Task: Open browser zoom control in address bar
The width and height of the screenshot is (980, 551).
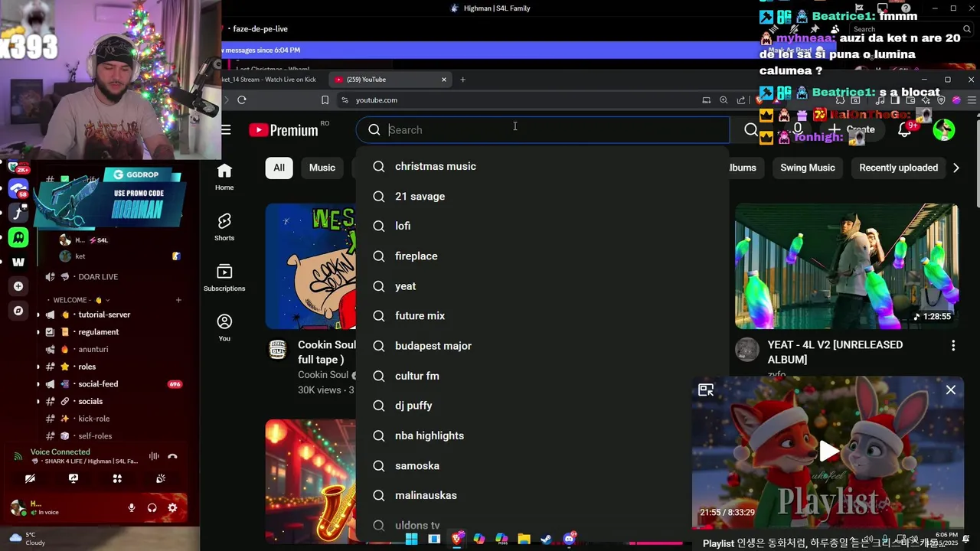Action: [724, 100]
